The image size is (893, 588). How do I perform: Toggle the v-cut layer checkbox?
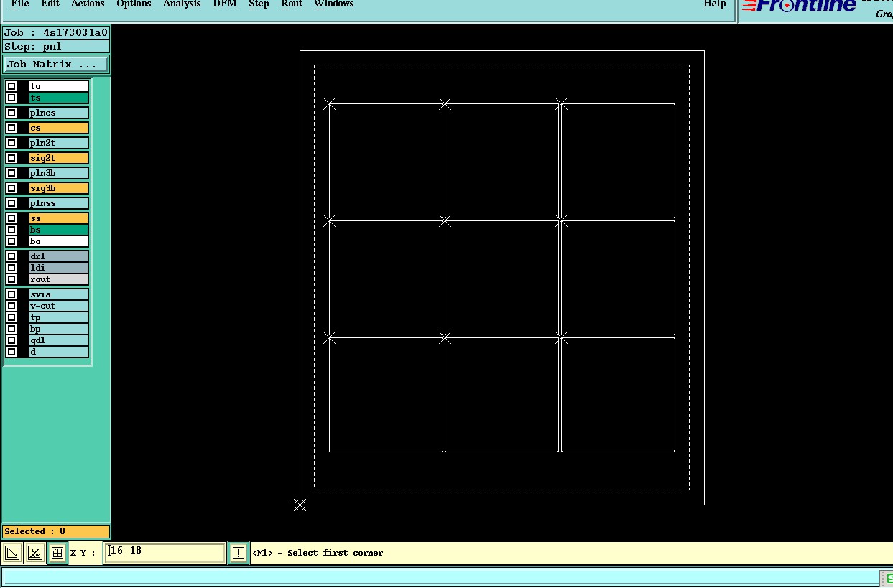click(x=11, y=306)
